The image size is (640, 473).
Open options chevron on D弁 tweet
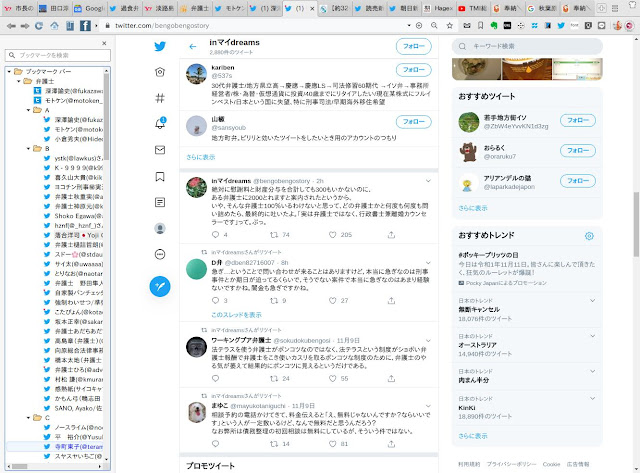coord(428,262)
